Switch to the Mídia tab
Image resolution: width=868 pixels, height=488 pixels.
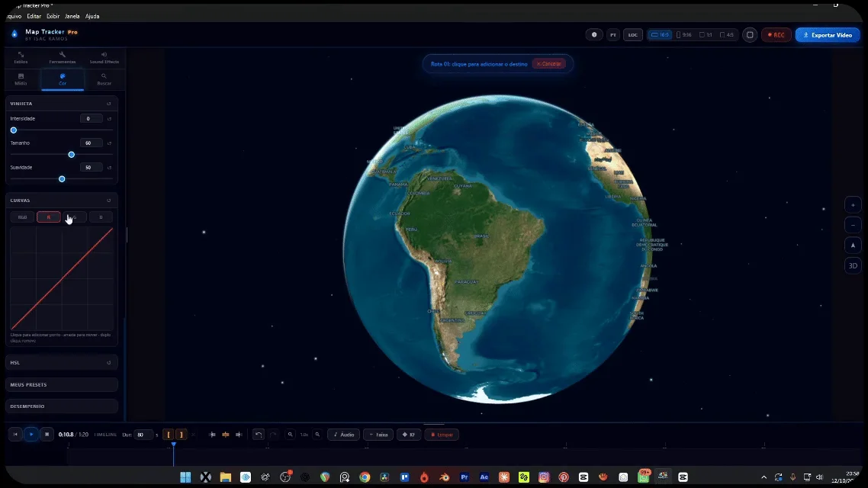[x=21, y=79]
